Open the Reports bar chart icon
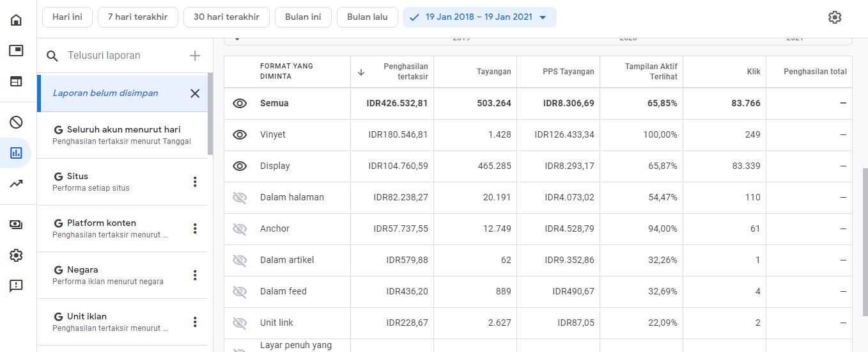Screen dimensions: 868x352 point(16,153)
